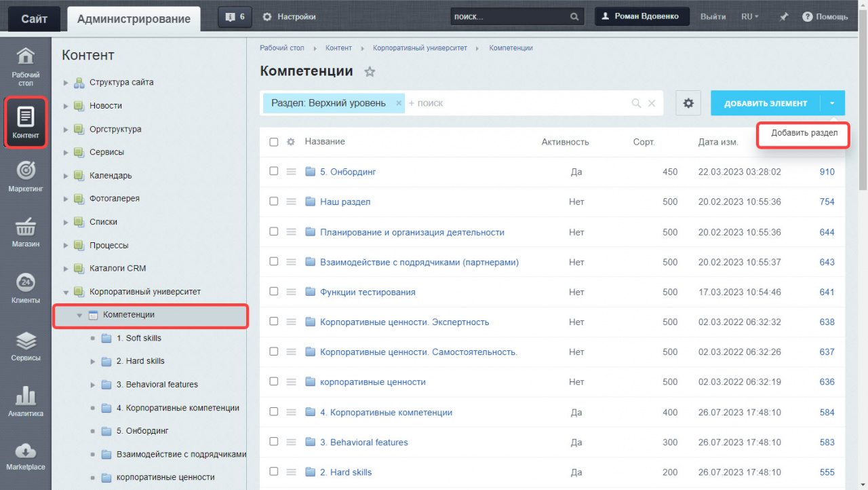Click the filter search magnifier icon
Image resolution: width=868 pixels, height=490 pixels.
pos(636,103)
